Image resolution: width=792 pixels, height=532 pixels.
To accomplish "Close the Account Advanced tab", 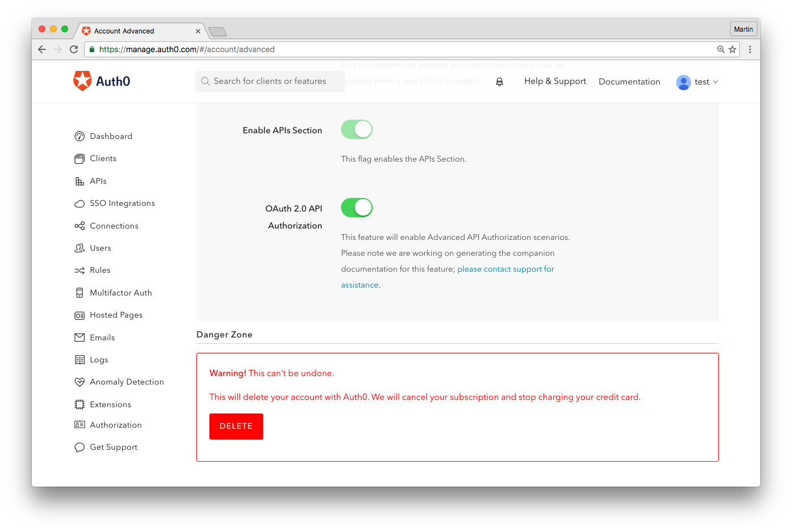I will [198, 31].
